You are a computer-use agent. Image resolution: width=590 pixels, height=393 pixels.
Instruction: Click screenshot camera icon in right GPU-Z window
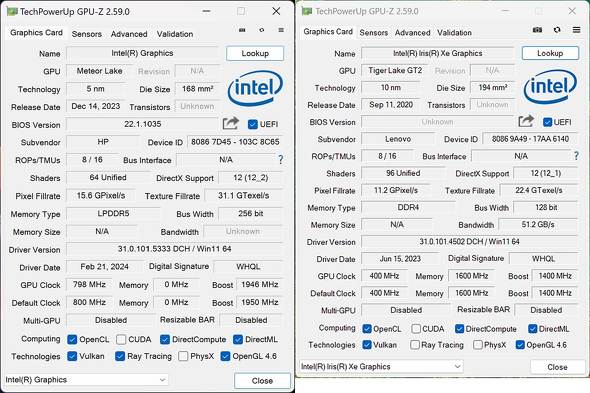point(537,29)
